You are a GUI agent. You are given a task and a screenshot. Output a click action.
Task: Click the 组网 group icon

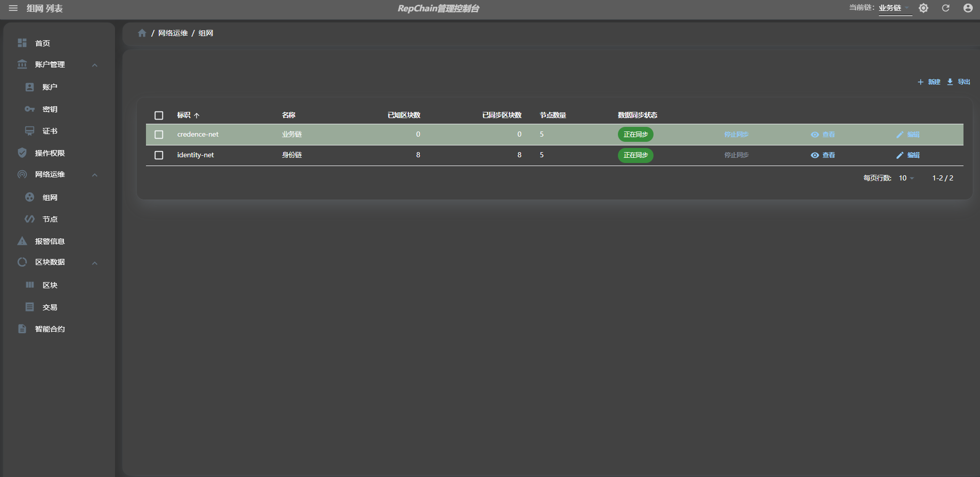[x=30, y=197]
